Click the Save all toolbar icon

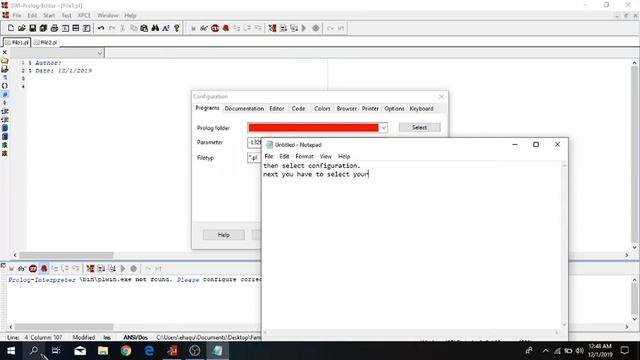pos(43,28)
